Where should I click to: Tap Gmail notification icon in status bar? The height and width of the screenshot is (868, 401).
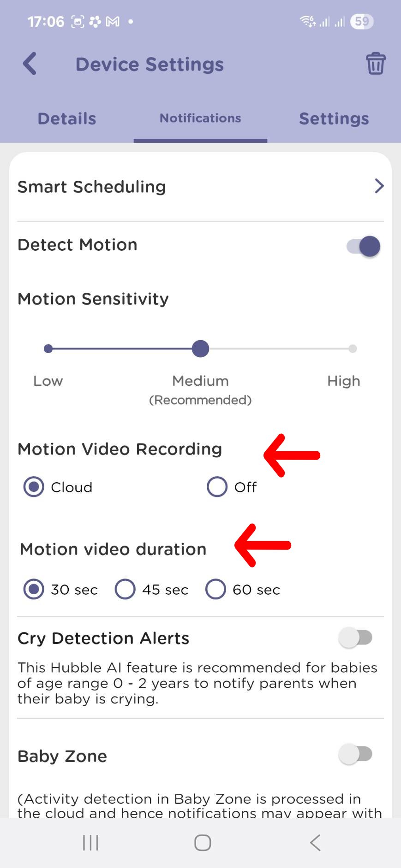coord(113,22)
